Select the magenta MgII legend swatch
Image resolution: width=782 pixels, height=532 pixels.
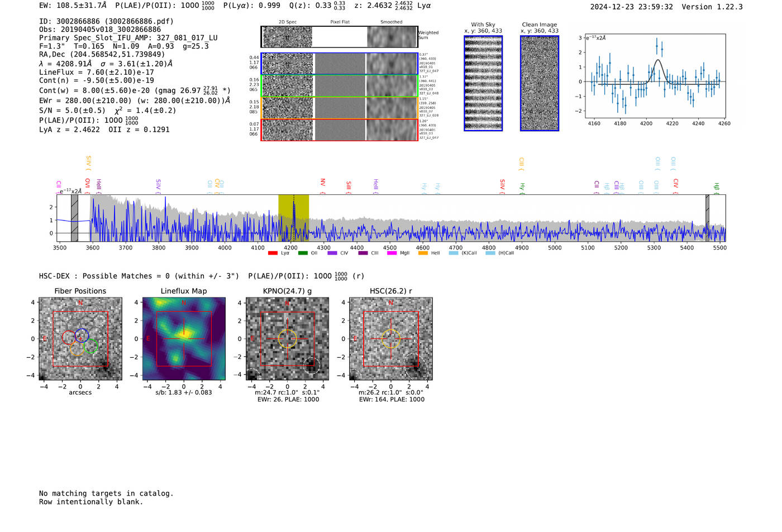pyautogui.click(x=392, y=253)
